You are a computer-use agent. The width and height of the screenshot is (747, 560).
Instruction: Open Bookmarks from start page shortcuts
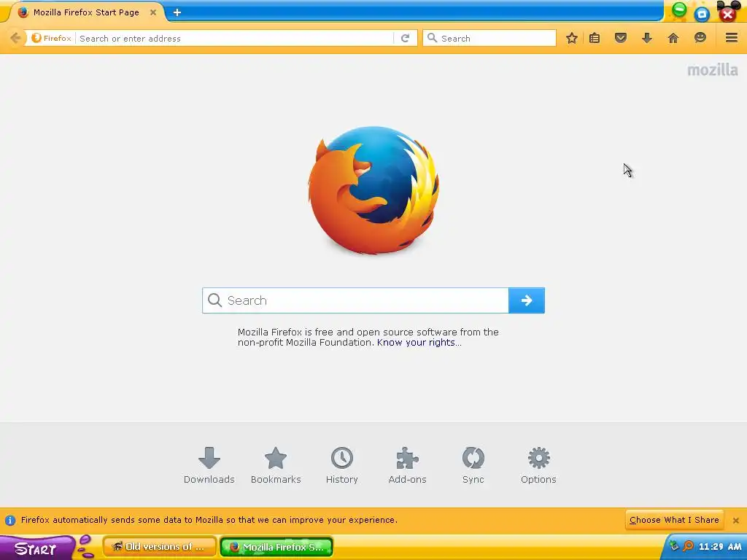tap(276, 465)
